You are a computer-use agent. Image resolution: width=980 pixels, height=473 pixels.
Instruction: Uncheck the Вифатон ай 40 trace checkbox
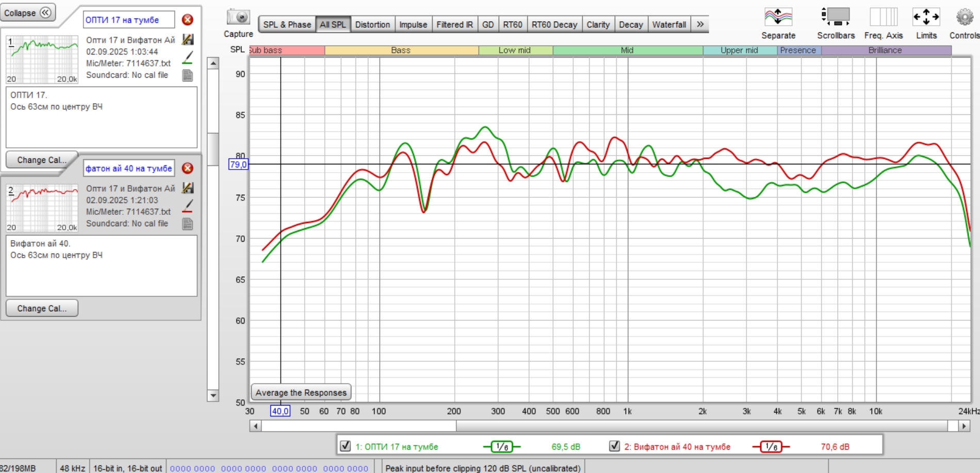tap(614, 446)
